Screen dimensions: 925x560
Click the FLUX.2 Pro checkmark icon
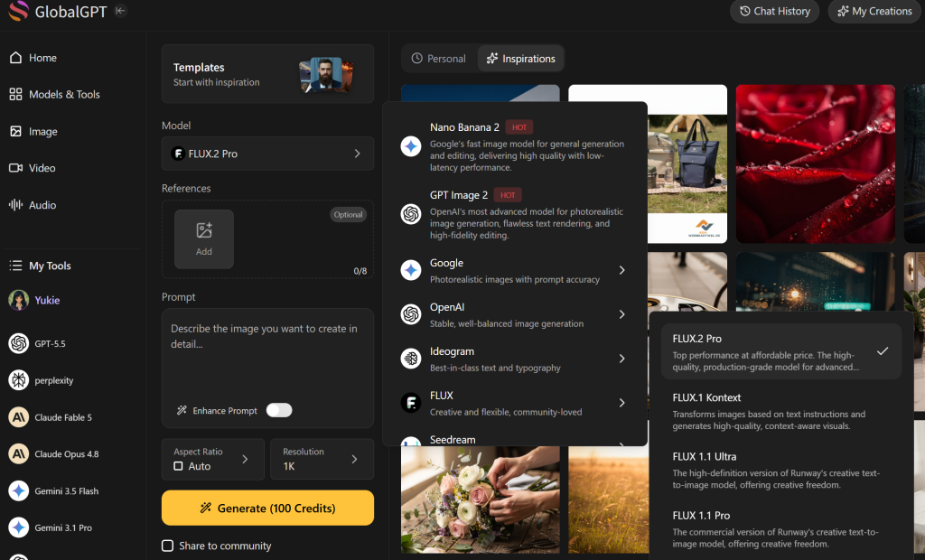click(883, 351)
